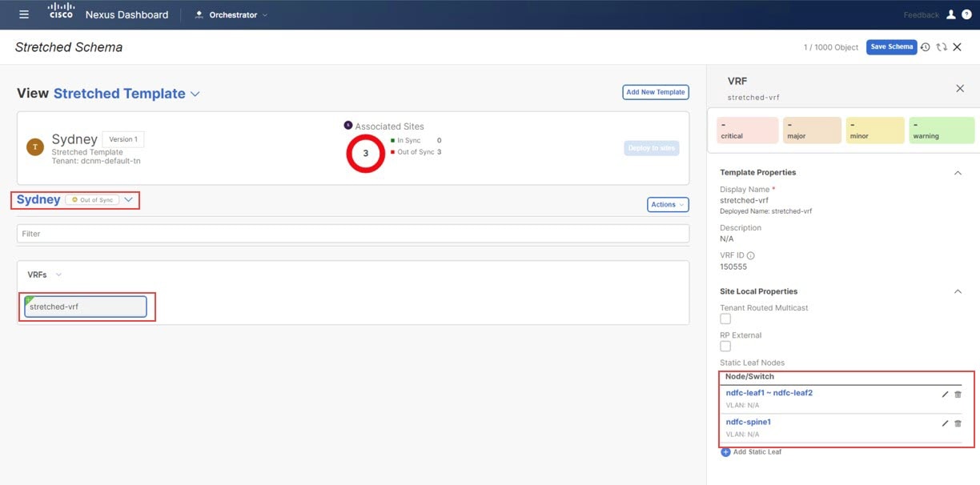Click the Orchestrator service icon
980x485 pixels.
point(199,14)
